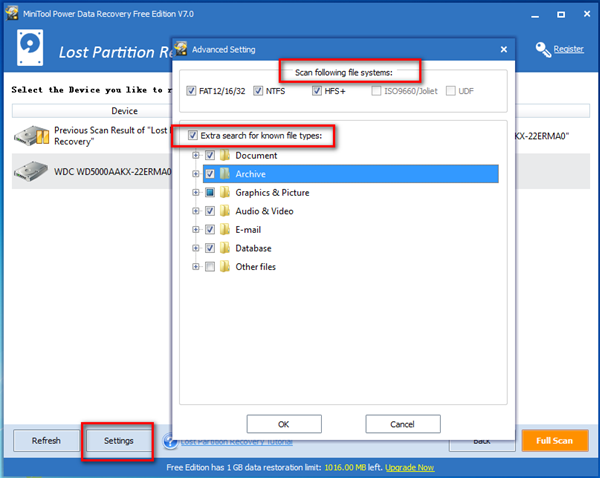Screen dimensions: 600x478
Task: Select the Other files label
Action: click(255, 267)
